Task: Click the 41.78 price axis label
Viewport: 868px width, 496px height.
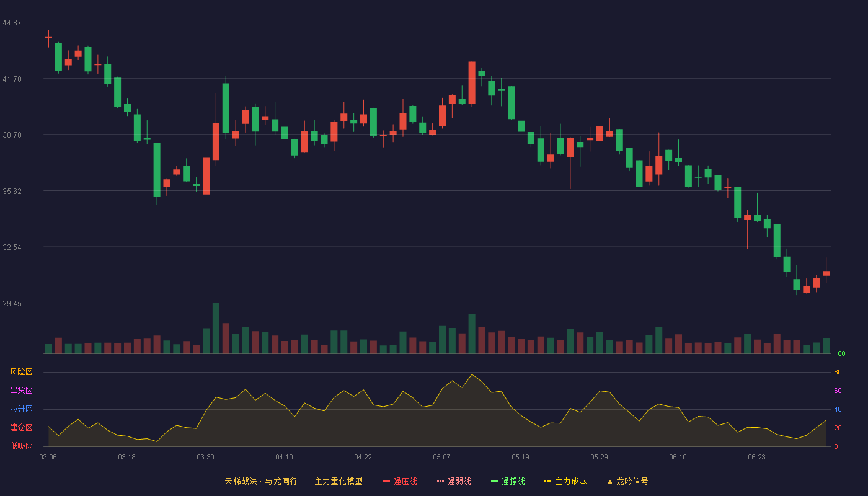Action: (12, 79)
